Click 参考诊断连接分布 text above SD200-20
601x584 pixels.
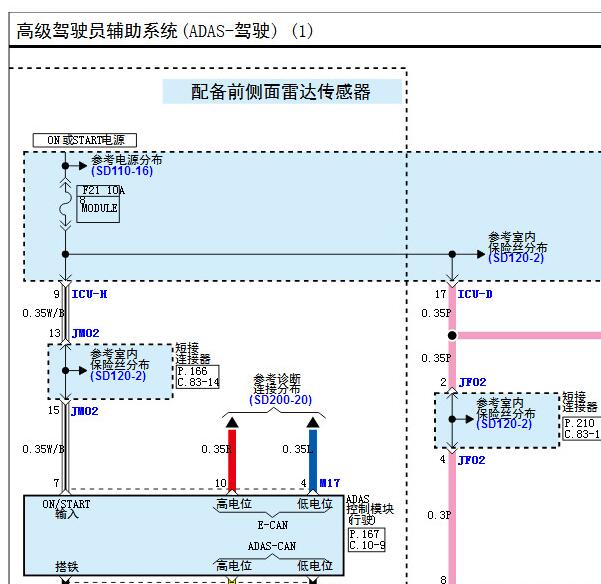click(x=277, y=384)
